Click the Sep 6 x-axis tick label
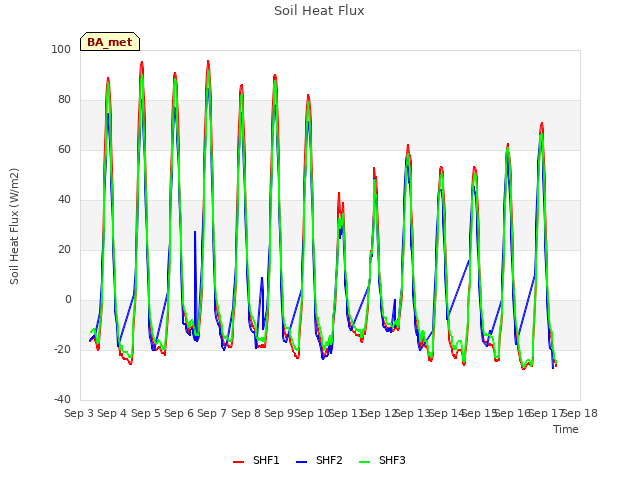640x480 pixels. (179, 413)
